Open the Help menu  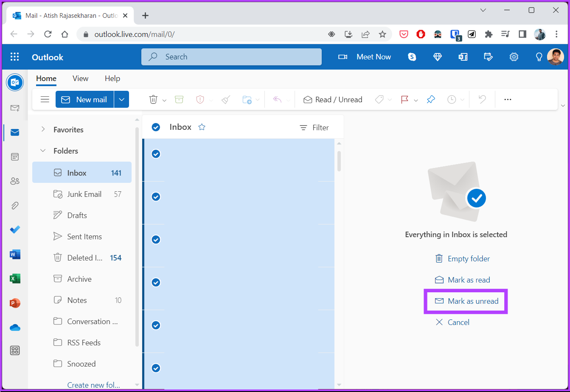(112, 78)
